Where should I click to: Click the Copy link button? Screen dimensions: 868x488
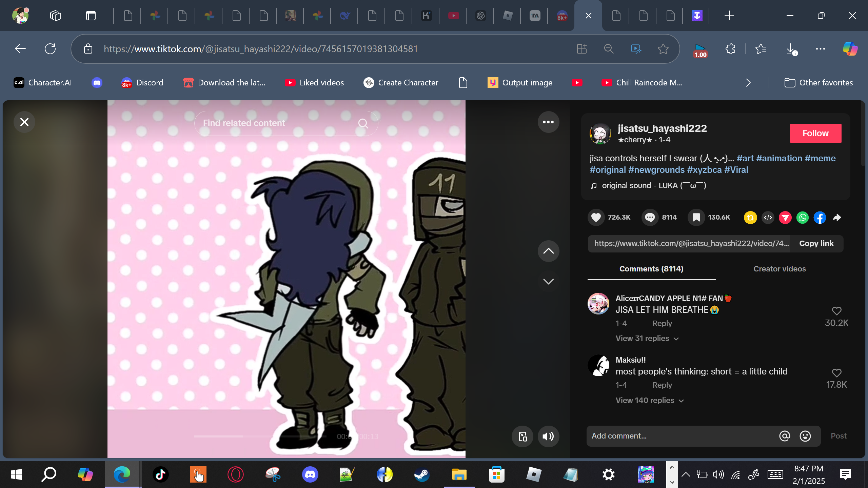[x=816, y=243]
